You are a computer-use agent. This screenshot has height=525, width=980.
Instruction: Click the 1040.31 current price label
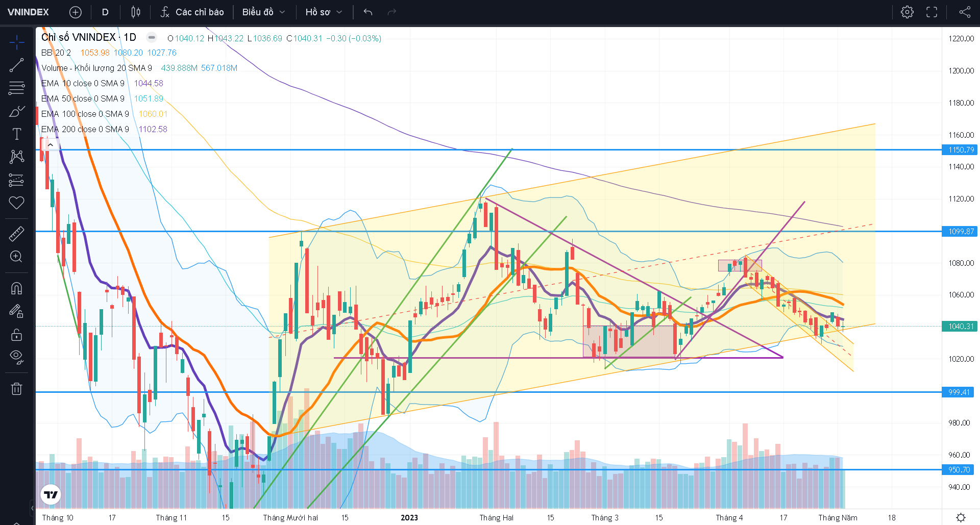(960, 326)
